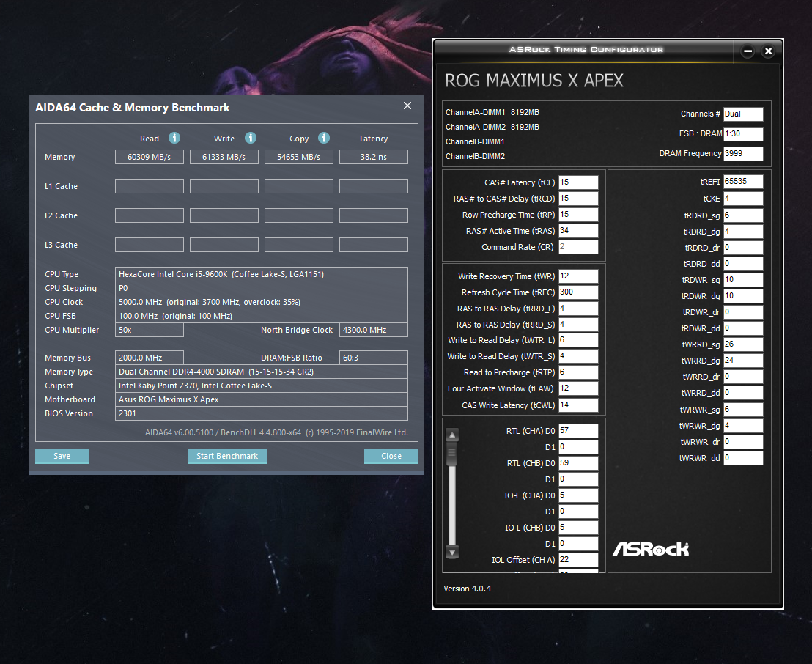812x664 pixels.
Task: Click the Row Precharge Time (tRP) field
Action: pos(578,215)
